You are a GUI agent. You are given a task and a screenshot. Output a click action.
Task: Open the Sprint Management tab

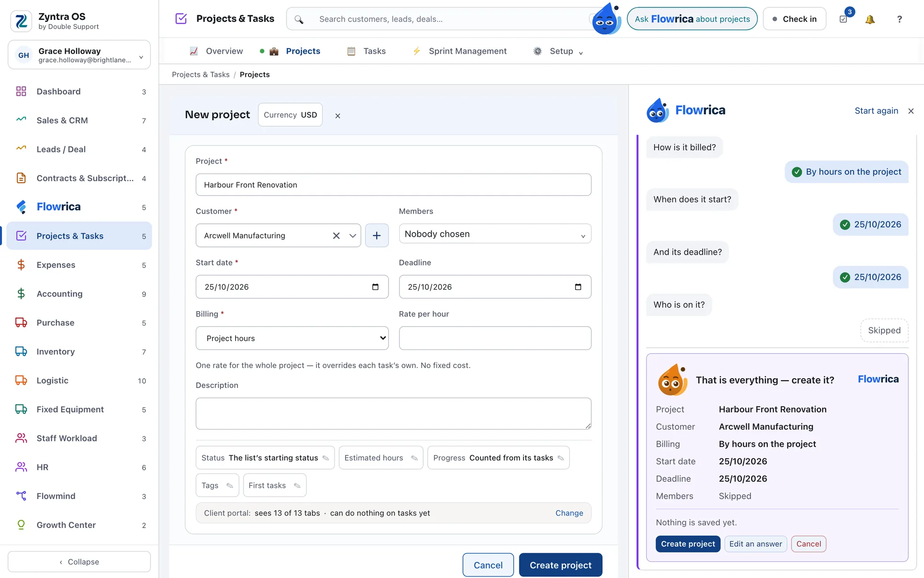[460, 51]
